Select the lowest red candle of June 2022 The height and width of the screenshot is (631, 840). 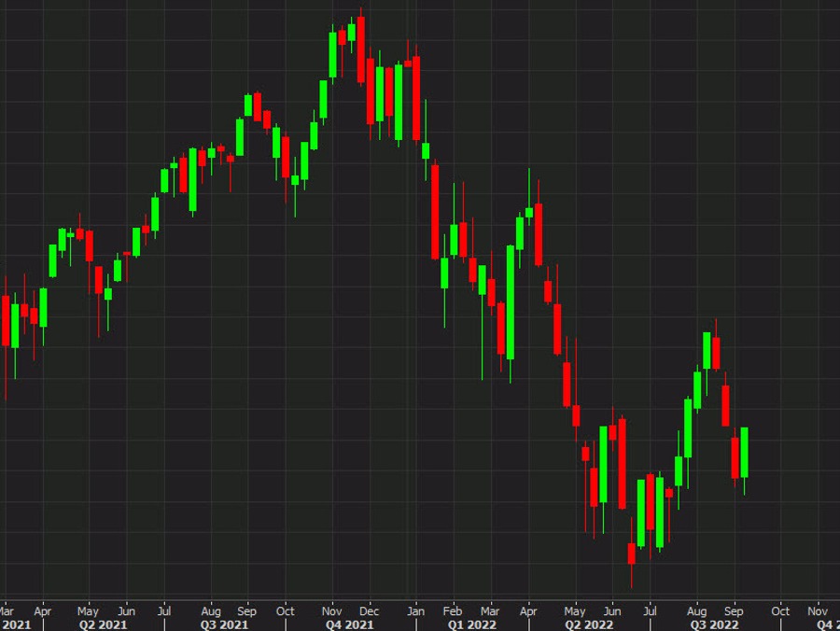[631, 554]
